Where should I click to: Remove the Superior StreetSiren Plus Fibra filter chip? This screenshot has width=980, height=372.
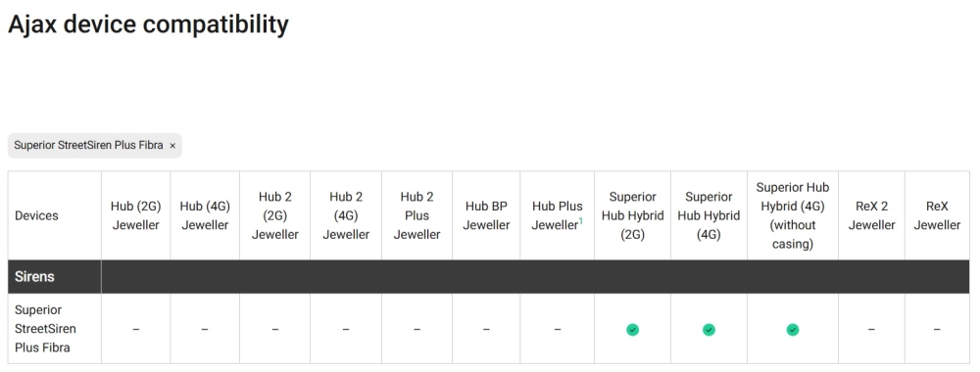172,146
